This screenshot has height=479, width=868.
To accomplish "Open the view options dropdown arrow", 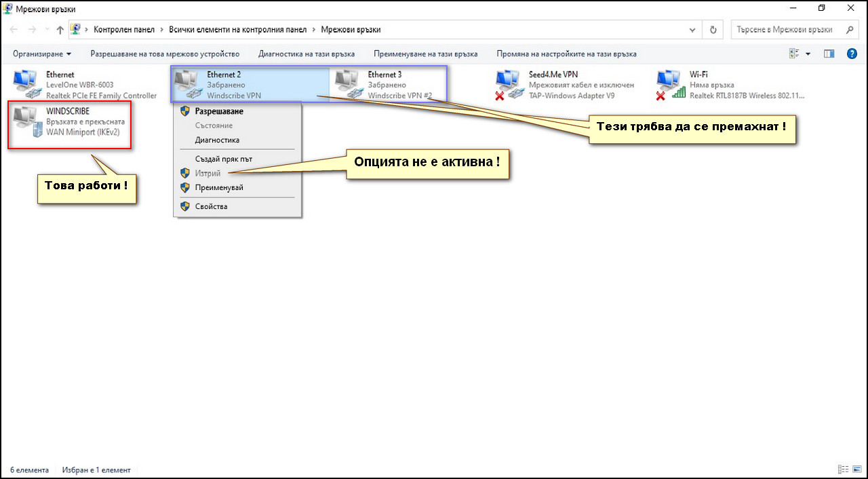I will click(808, 54).
